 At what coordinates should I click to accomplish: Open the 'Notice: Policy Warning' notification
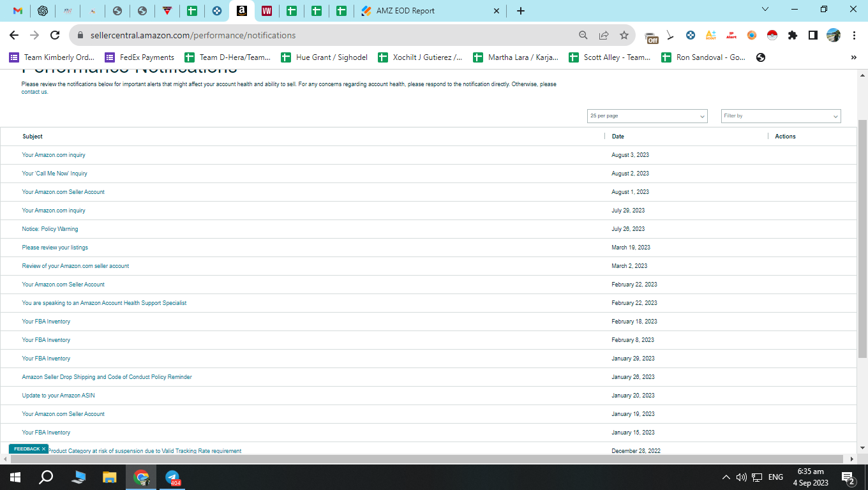pyautogui.click(x=50, y=229)
